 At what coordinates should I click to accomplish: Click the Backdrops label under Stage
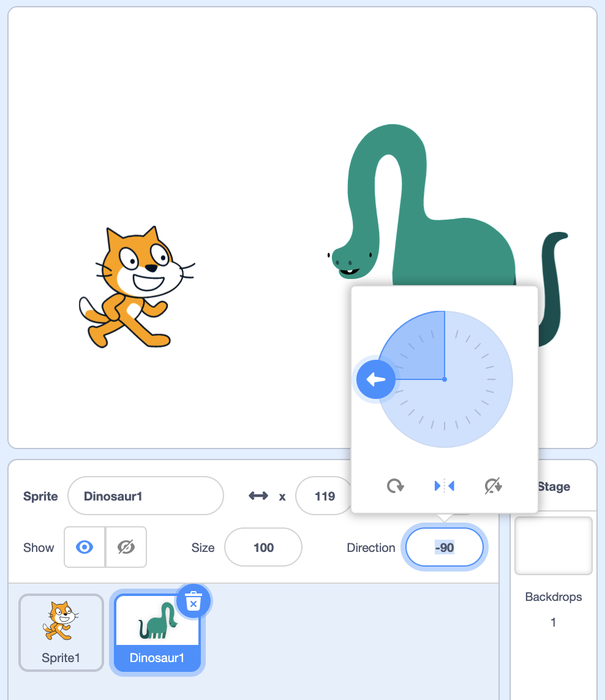coord(554,597)
